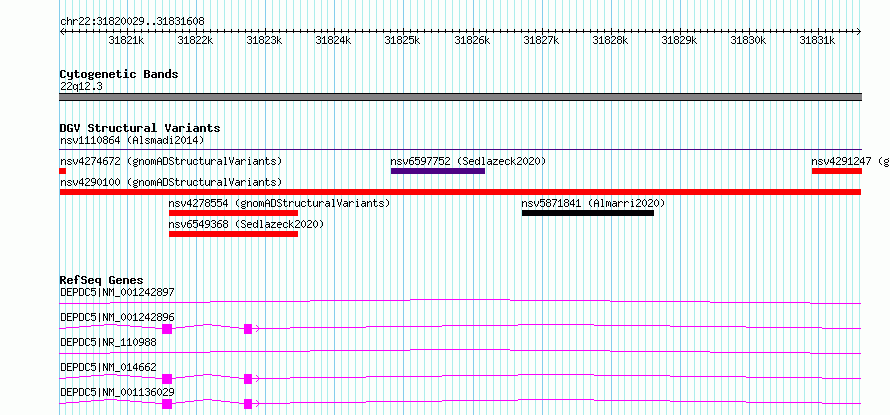Click the gray 22q12.3 cytoband bar
890x415 pixels.
(461, 97)
